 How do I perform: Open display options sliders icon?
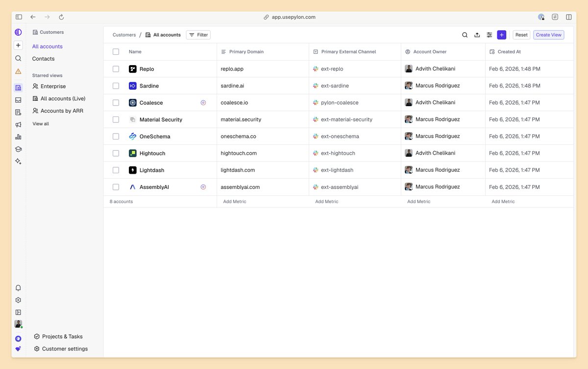click(490, 35)
